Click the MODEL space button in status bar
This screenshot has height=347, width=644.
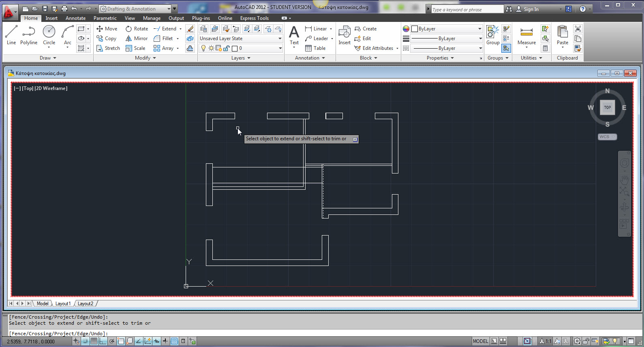click(x=481, y=341)
